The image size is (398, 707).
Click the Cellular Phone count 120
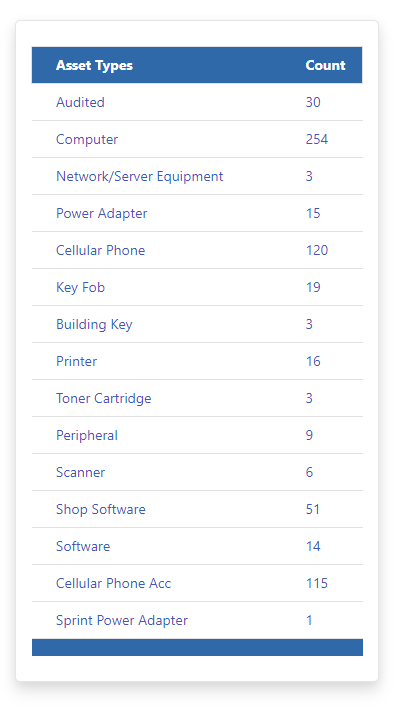pos(317,250)
